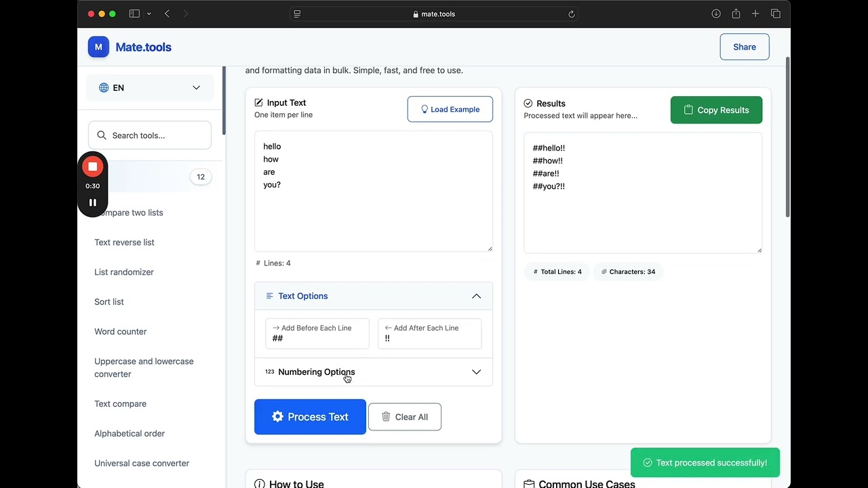
Task: Open Compare two lists tool
Action: coord(129,213)
